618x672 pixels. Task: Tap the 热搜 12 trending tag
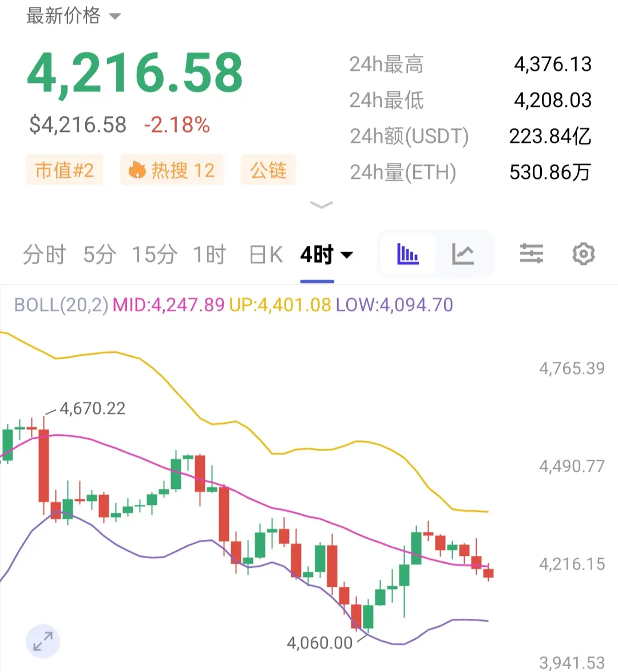coord(172,170)
